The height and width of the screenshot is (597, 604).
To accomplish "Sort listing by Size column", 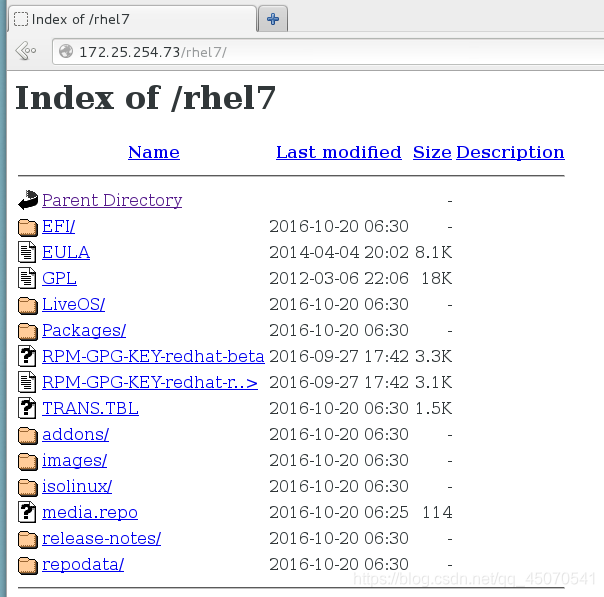I will point(432,152).
